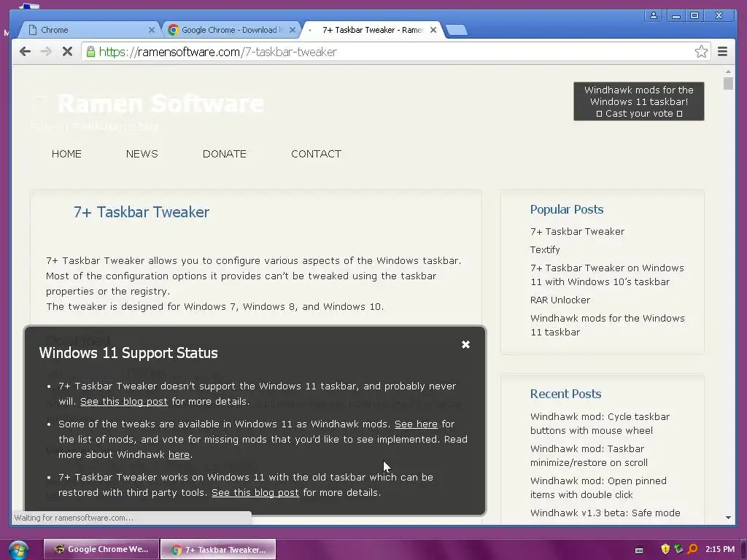Open the Chrome hamburger menu

click(722, 52)
